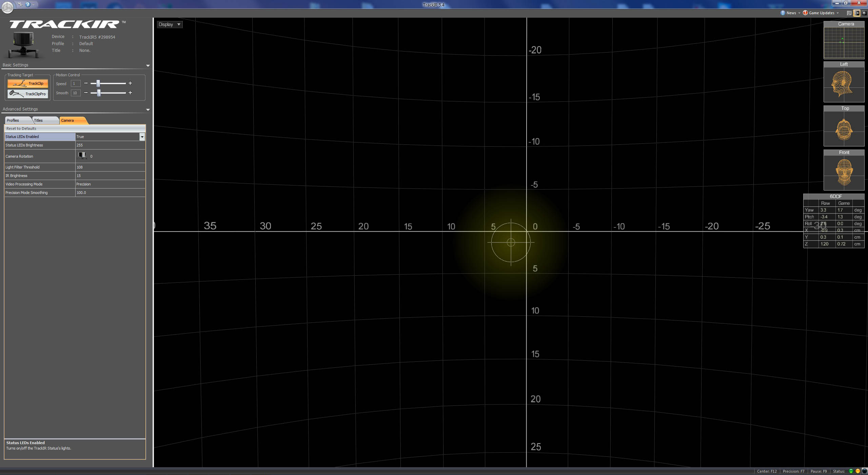Switch to the Profiles tab
Screen dimensions: 868x475
point(18,120)
